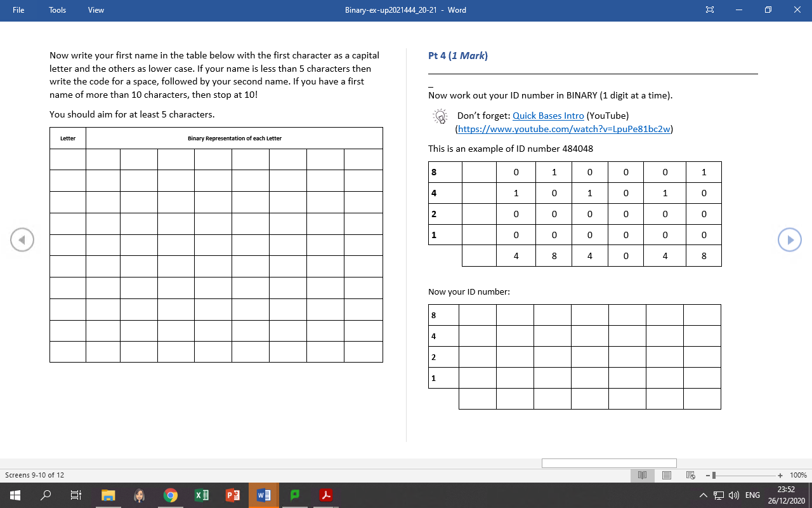Click the left arrow to view previous screens
Screen dimensions: 812x508
22,239
